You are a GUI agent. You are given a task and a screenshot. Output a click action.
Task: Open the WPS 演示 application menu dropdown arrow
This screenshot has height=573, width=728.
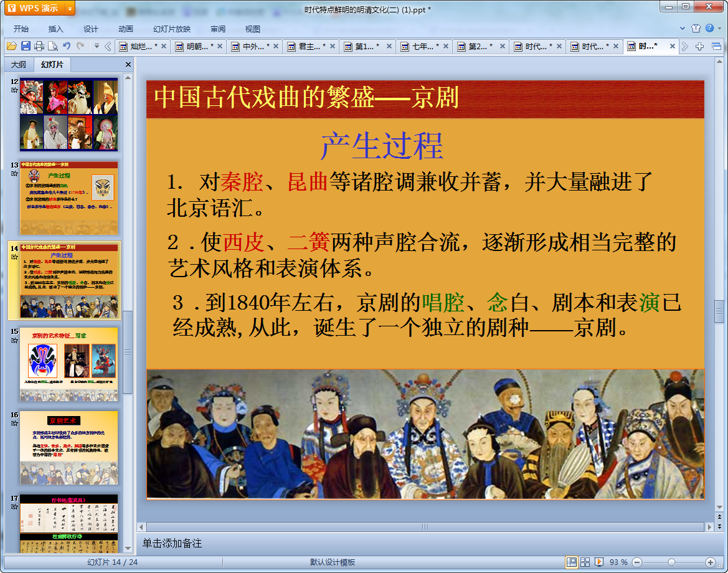[x=70, y=8]
